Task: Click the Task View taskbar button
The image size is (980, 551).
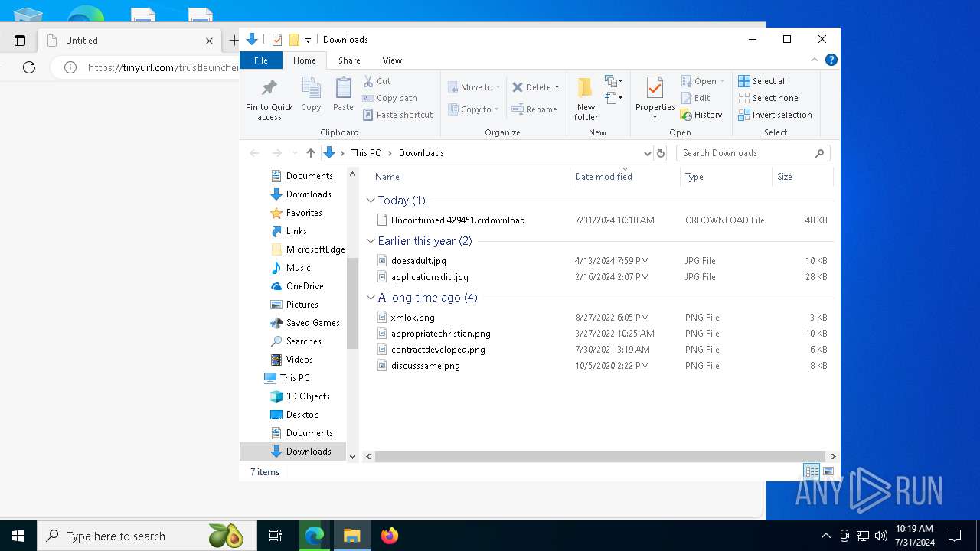Action: pos(276,536)
